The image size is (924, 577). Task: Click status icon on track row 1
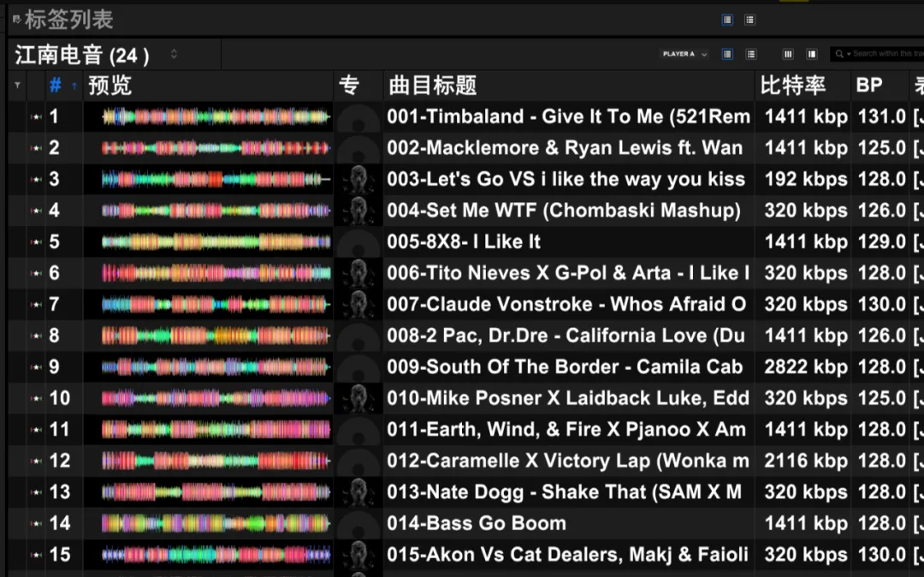36,116
